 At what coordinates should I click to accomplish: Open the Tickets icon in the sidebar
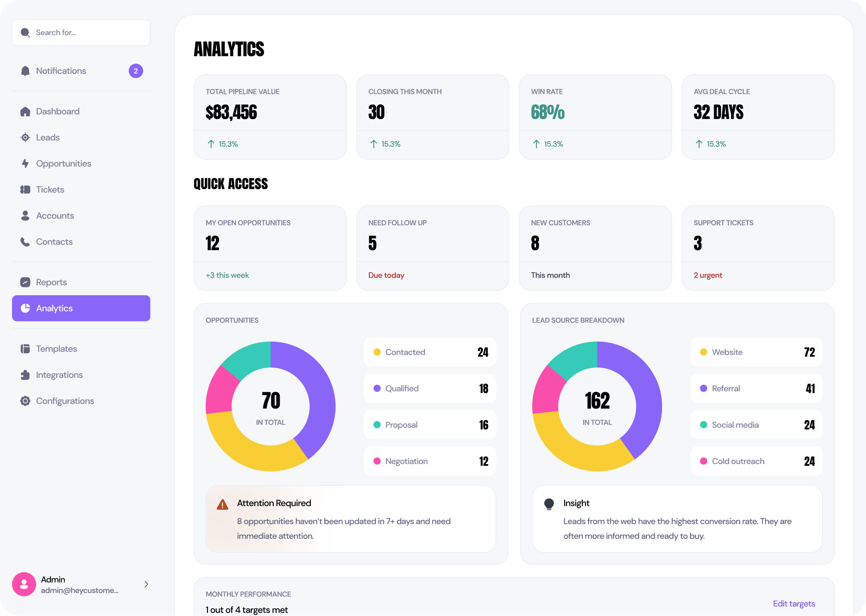pyautogui.click(x=26, y=189)
